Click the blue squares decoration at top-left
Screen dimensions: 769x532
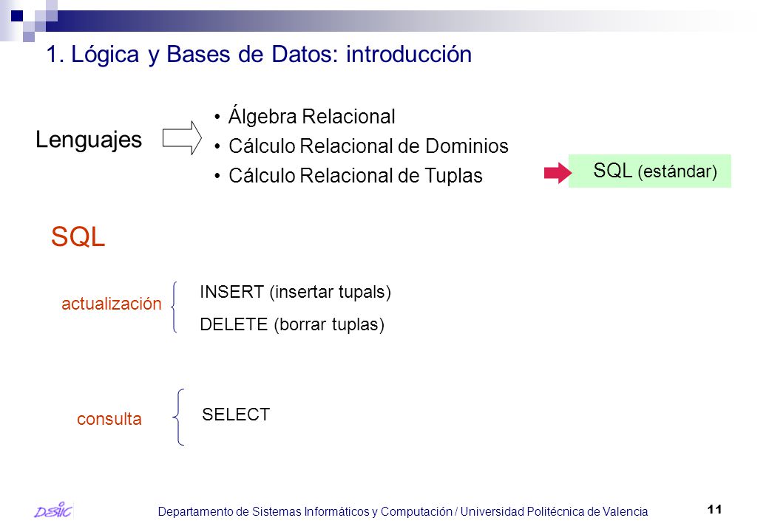tap(29, 21)
